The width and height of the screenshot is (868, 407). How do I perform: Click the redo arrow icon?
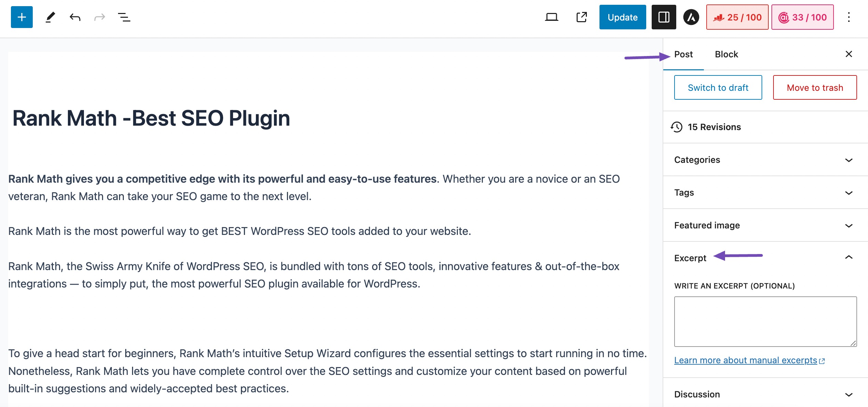point(99,17)
